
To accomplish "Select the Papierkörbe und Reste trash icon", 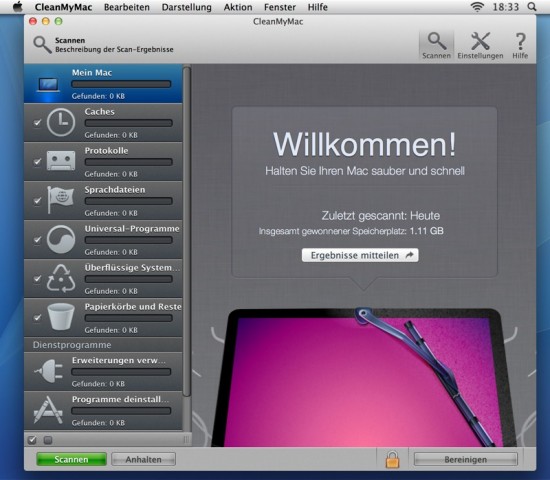I will [61, 317].
